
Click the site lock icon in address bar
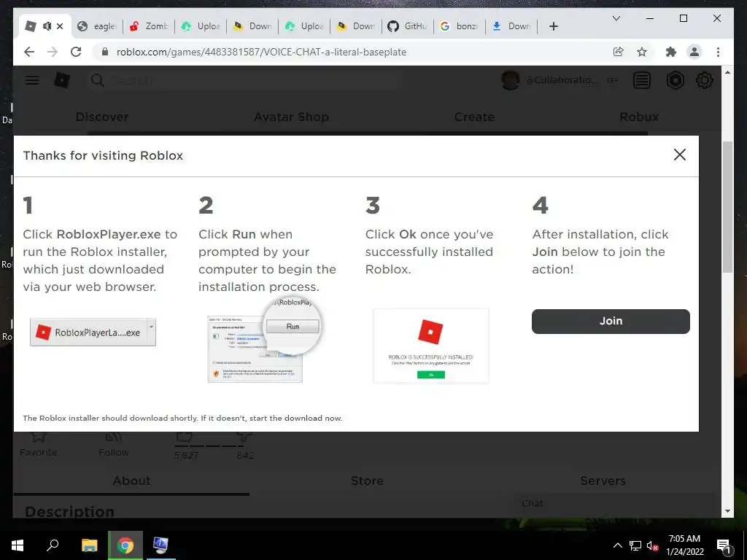105,52
